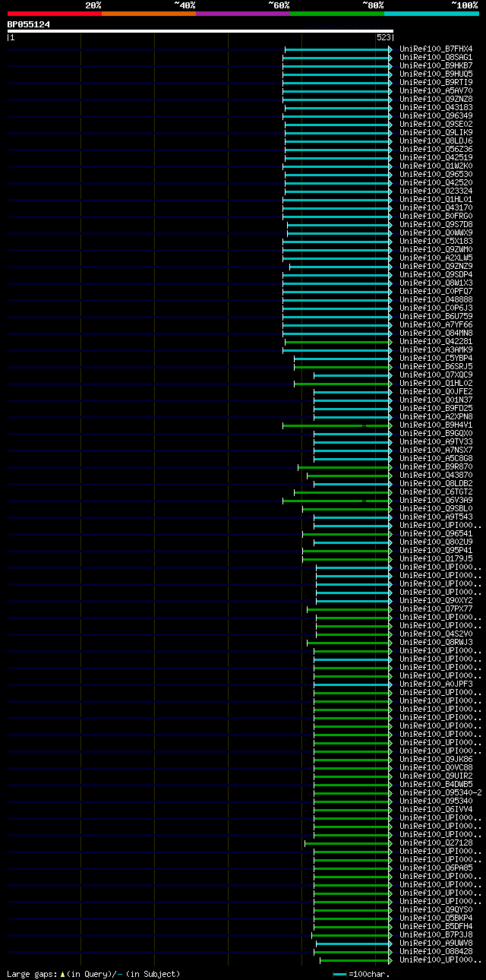Click the orange ~40% identity legend segment
Viewport: 486px width, 980px height.
(x=148, y=13)
